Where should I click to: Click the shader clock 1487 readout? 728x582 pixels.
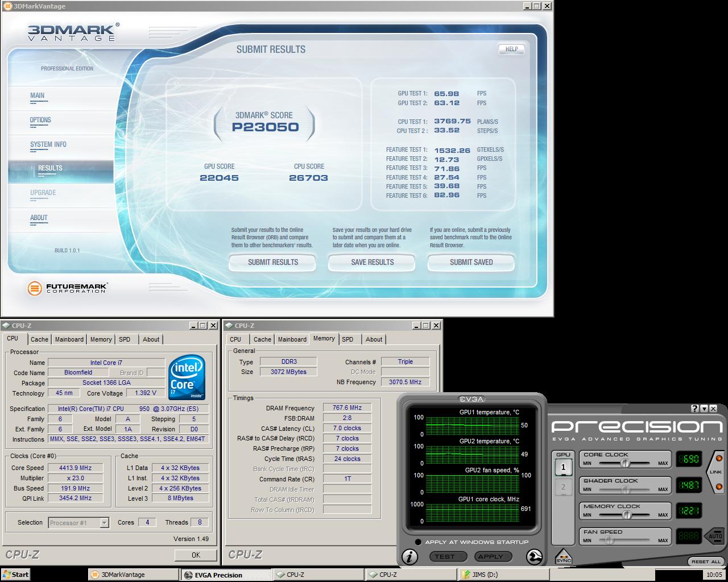tap(689, 485)
